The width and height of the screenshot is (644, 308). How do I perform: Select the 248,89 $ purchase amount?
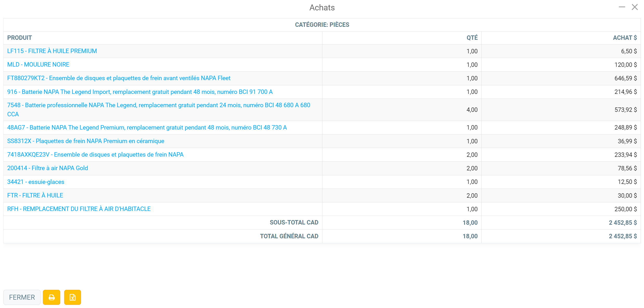coord(626,127)
